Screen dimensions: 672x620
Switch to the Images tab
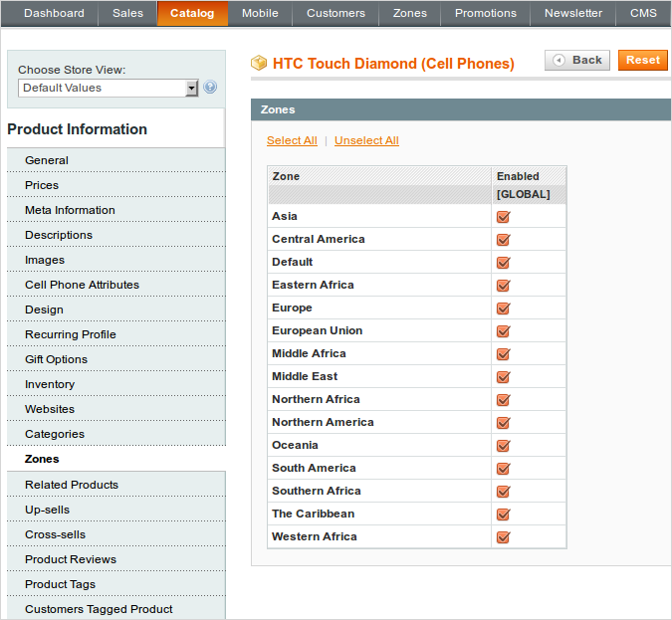116,260
